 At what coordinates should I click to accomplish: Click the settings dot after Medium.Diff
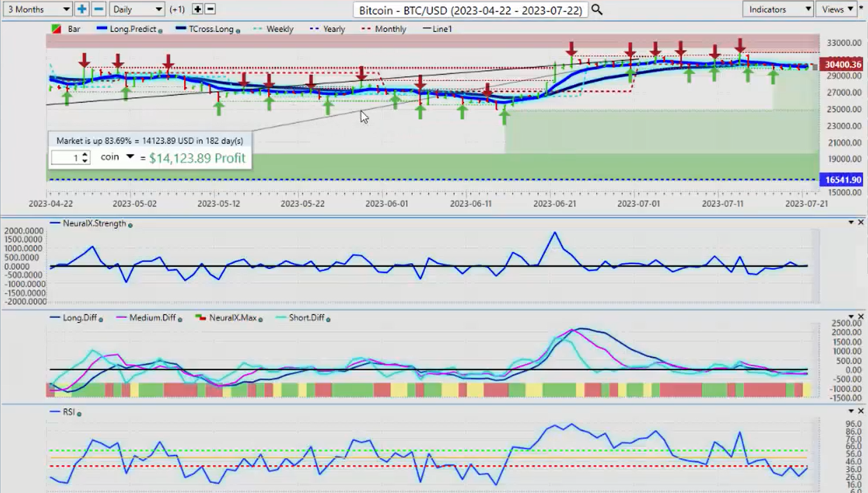click(x=180, y=319)
